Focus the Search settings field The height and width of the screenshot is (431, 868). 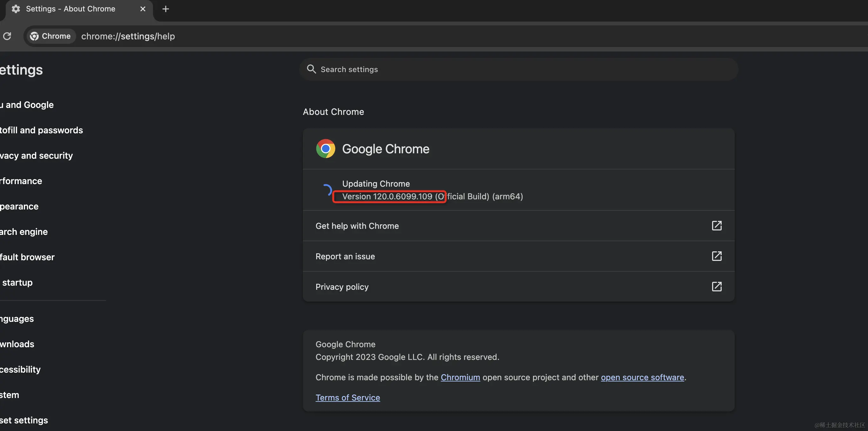518,69
